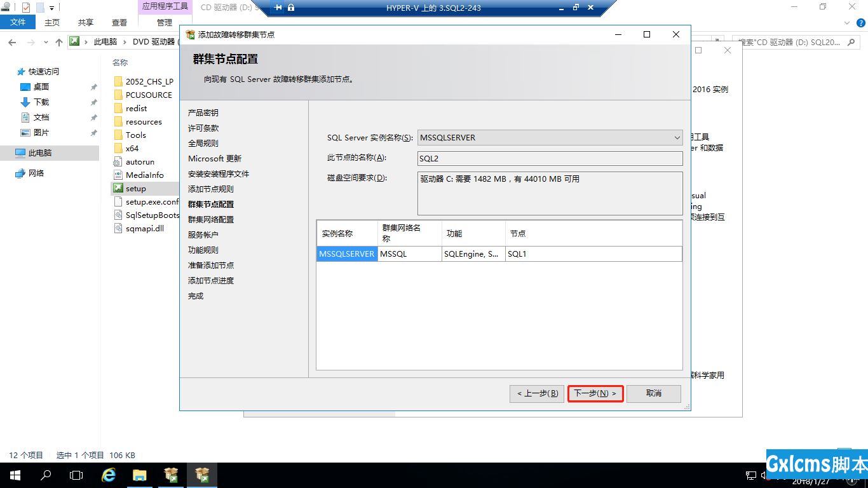Click the up one level arrow in Explorer
Viewport: 868px width, 488px height.
pos(59,42)
